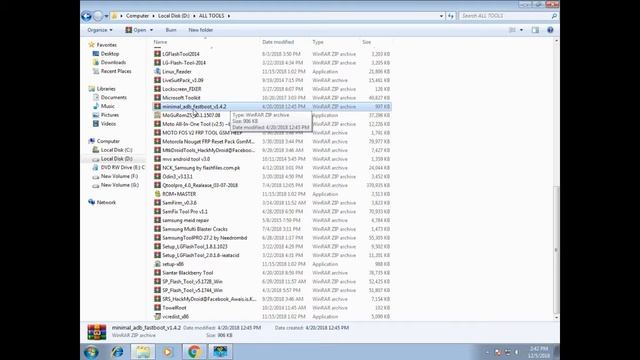Click the Microsoft Toolkit archive icon
640x360 pixels.
click(157, 98)
